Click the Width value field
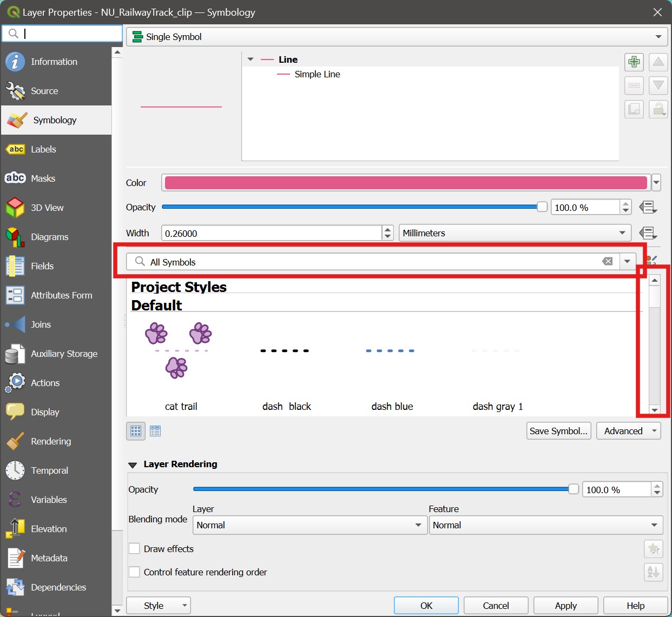Screen dimensions: 672x617 pos(272,233)
